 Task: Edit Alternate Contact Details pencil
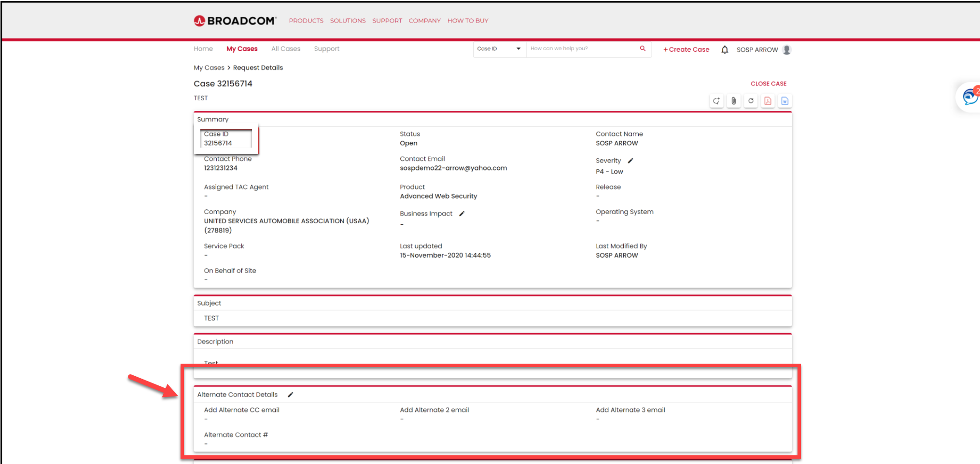(291, 395)
